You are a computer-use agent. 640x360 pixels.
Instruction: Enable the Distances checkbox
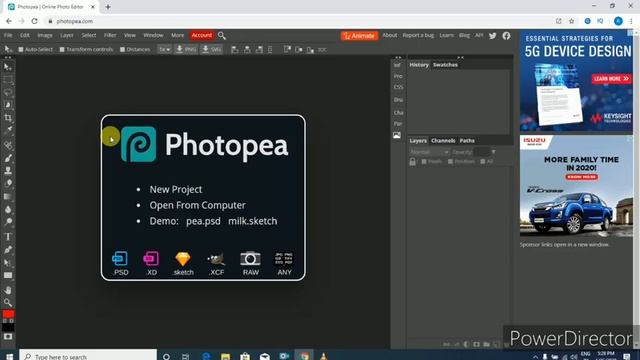coord(122,49)
